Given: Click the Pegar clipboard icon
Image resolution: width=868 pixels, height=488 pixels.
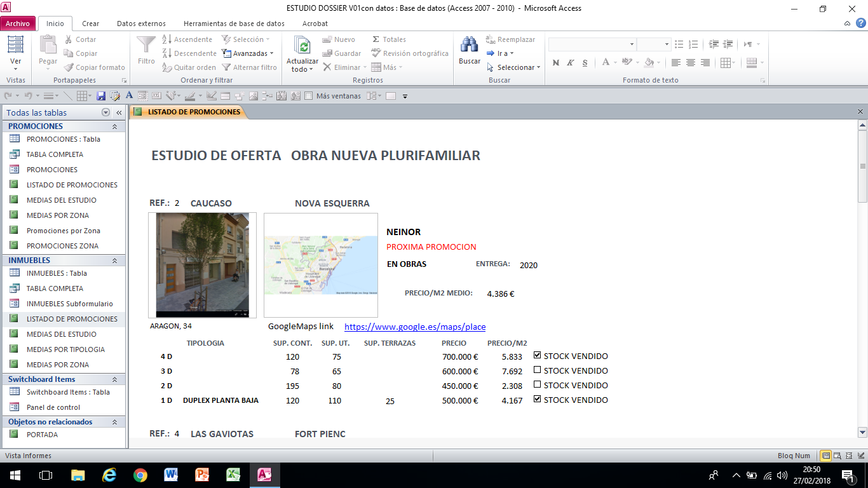Looking at the screenshot, I should [x=48, y=45].
